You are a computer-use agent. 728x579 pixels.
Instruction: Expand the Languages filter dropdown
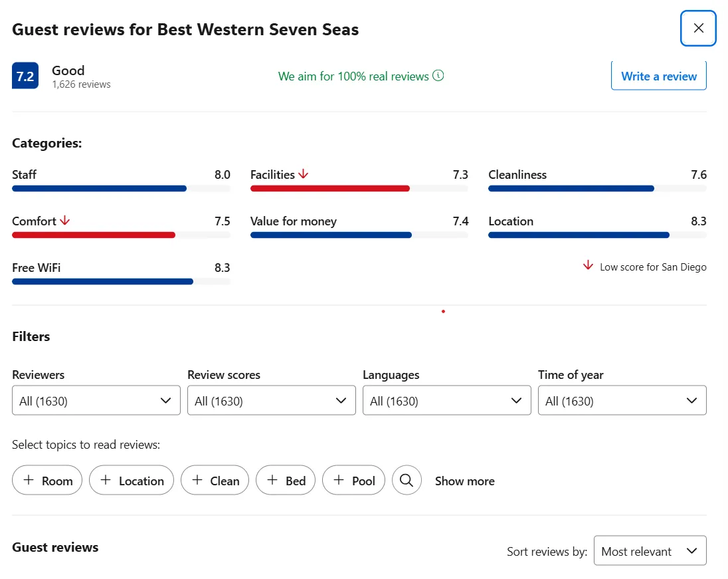446,401
